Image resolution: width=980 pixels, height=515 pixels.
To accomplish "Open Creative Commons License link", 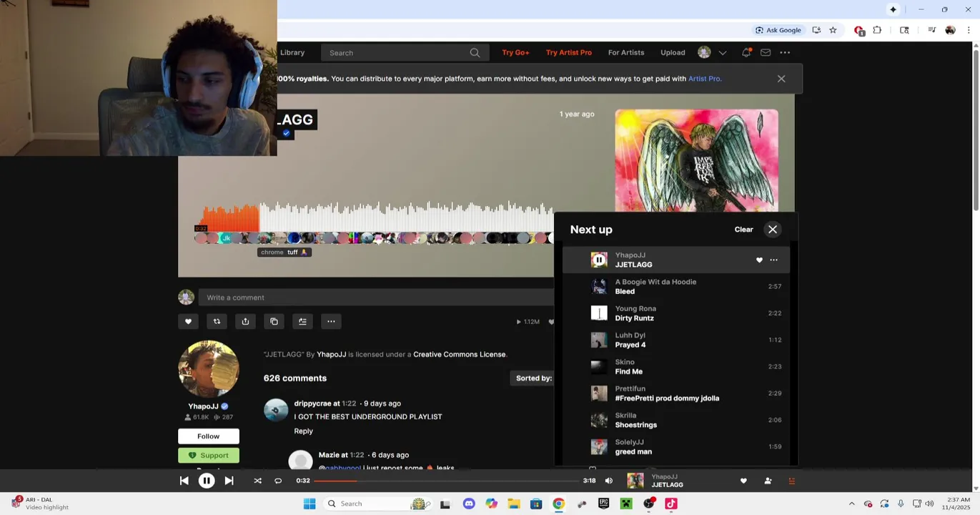I will tap(459, 354).
